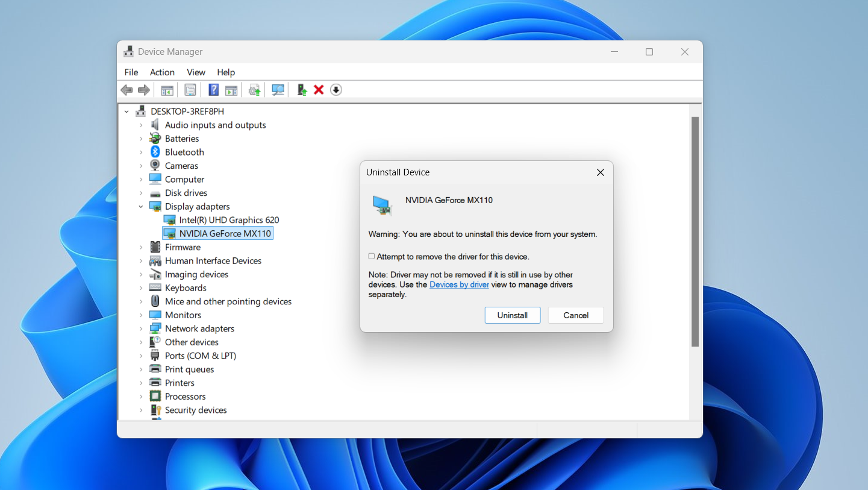Click the mouse icon for Mice and other pointing devices
The width and height of the screenshot is (868, 490).
point(155,301)
